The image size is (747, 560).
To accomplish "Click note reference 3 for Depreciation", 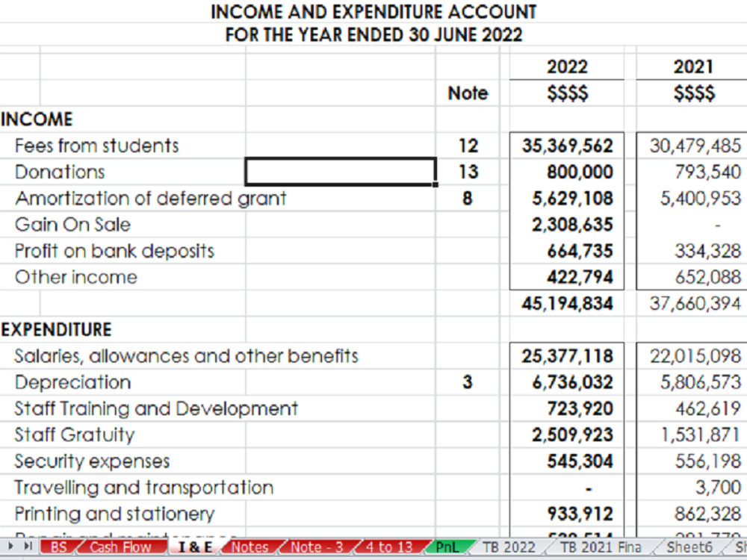I will pos(468,382).
